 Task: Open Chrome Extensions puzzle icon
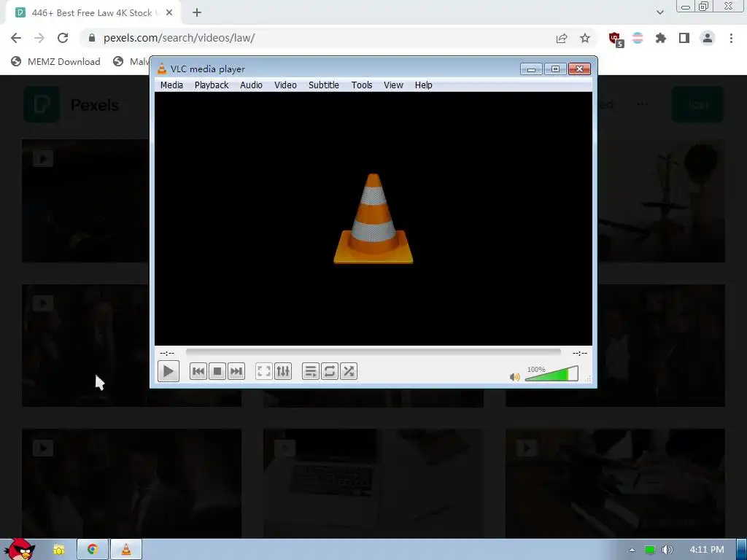(x=661, y=38)
